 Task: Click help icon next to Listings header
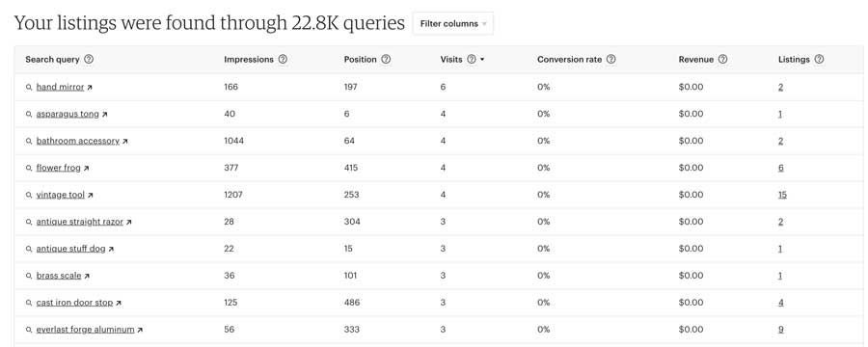point(819,59)
